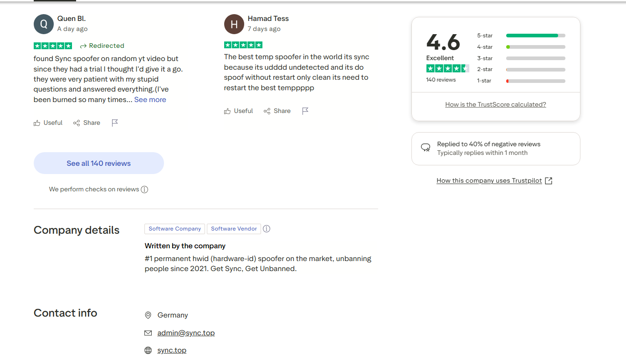Click the Software Company category tag
The image size is (626, 364).
[x=175, y=229]
